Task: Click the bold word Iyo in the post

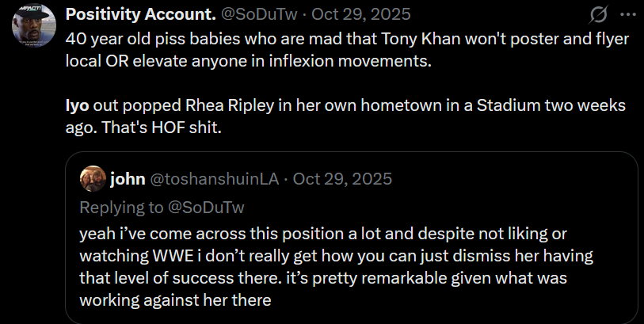Action: [78, 105]
